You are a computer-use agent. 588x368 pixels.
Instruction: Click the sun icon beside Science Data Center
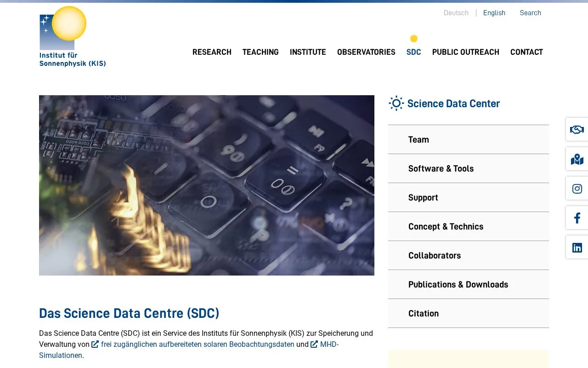coord(396,103)
